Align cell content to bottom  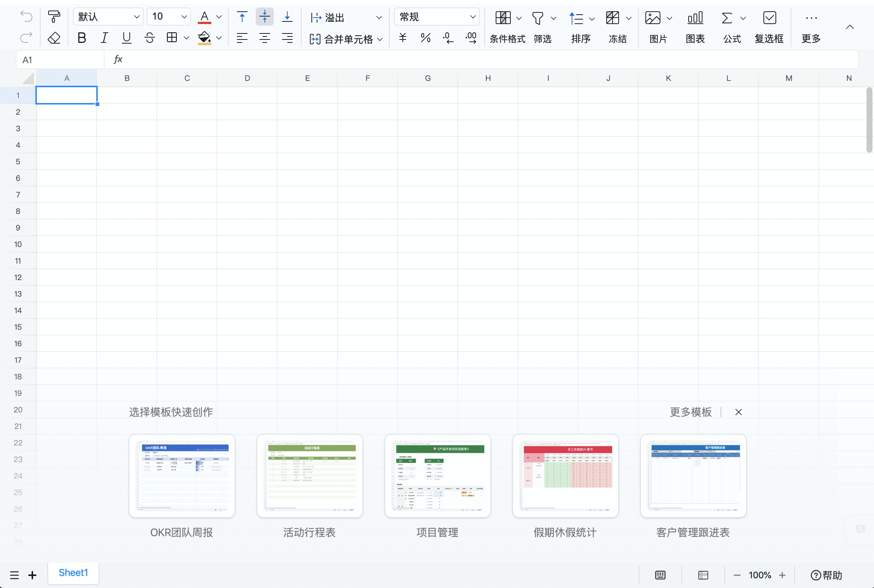(287, 17)
